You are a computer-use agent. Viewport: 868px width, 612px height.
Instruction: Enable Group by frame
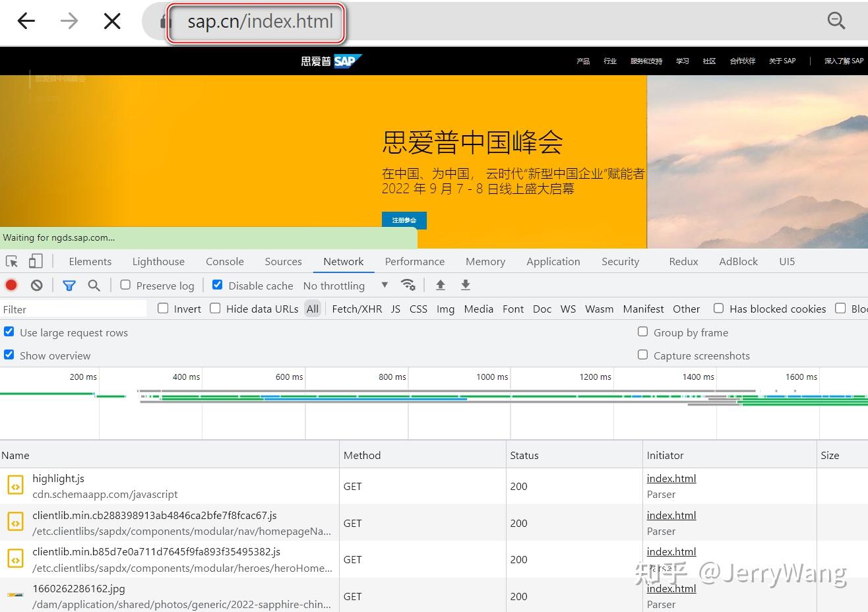click(642, 332)
